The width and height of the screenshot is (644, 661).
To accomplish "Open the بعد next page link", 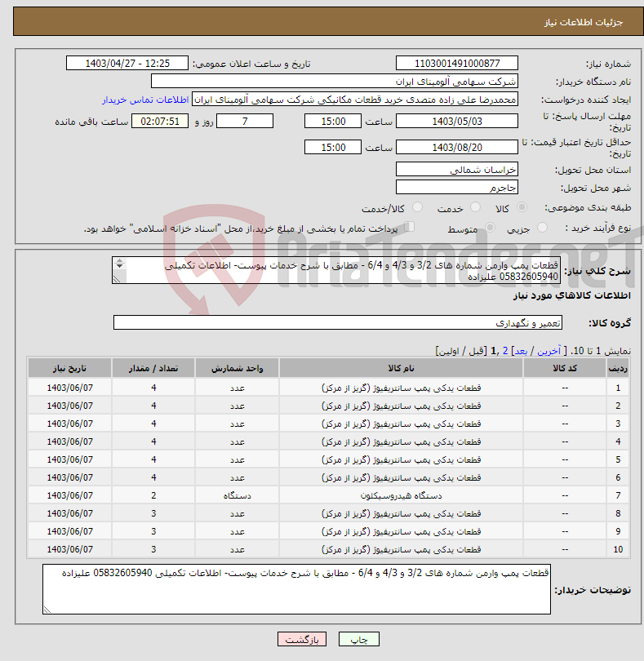I will pyautogui.click(x=521, y=351).
